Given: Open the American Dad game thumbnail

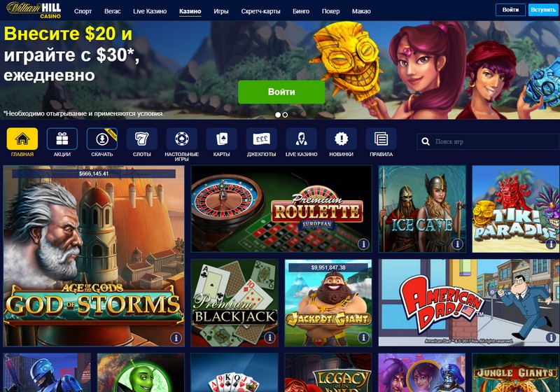Looking at the screenshot, I should coord(469,302).
